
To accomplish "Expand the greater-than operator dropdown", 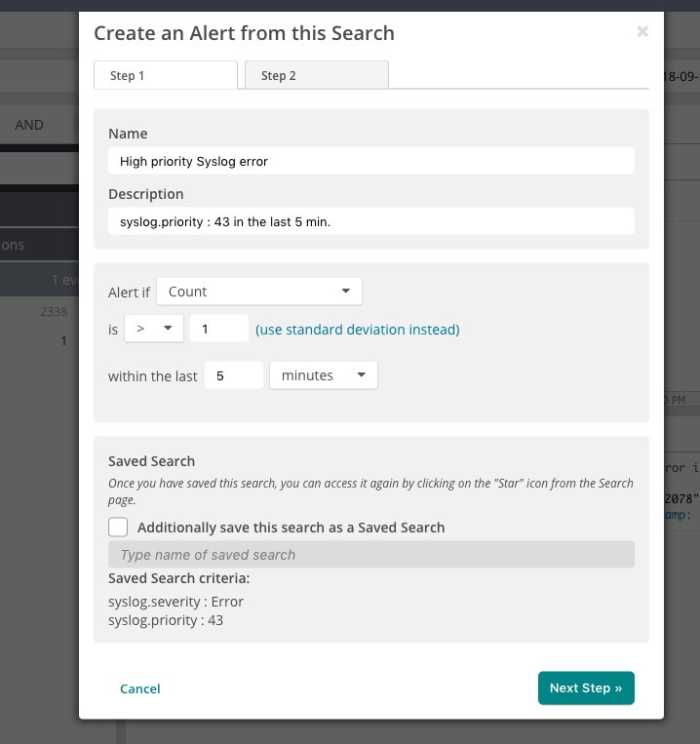I will pyautogui.click(x=154, y=330).
